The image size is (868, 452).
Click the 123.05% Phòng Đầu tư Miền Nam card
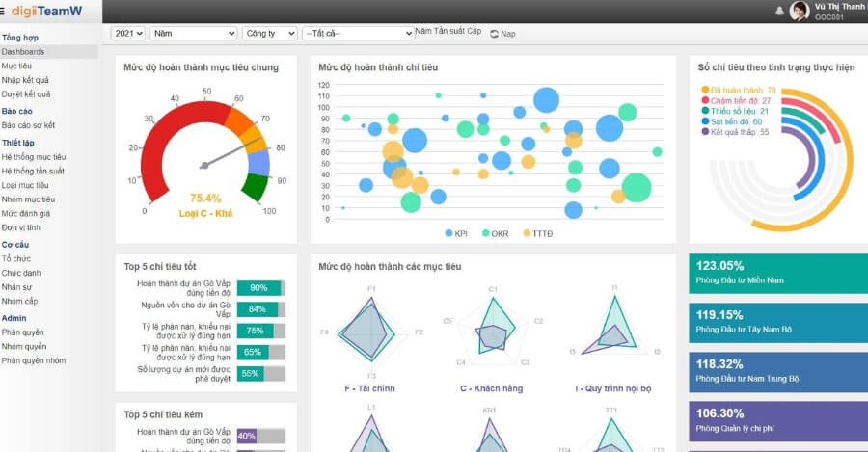tap(778, 273)
